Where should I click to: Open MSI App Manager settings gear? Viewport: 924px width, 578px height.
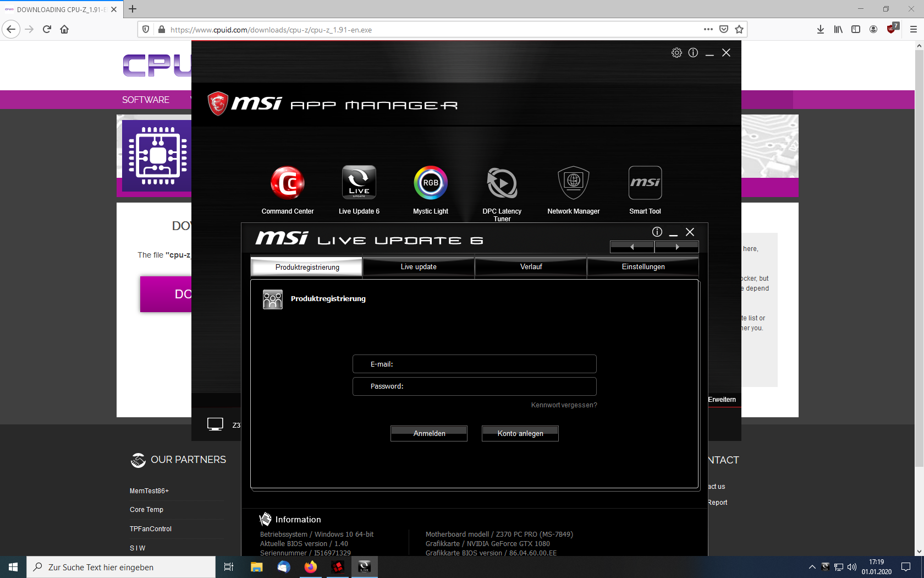(x=676, y=53)
